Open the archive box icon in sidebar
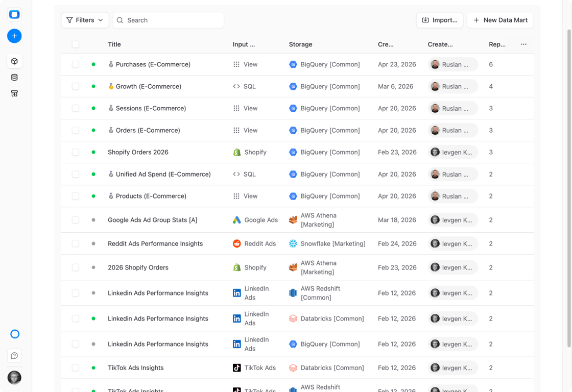The height and width of the screenshot is (392, 572). point(15,94)
